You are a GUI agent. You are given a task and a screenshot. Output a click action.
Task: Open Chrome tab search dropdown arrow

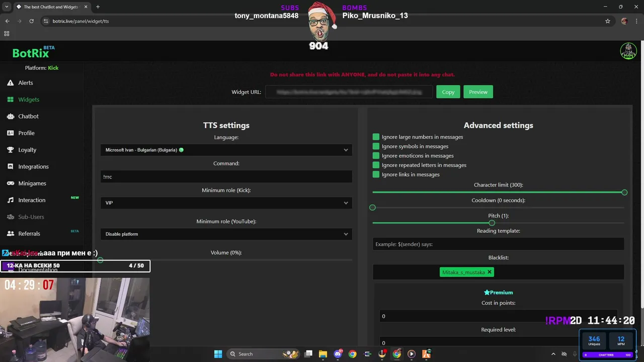click(x=6, y=7)
